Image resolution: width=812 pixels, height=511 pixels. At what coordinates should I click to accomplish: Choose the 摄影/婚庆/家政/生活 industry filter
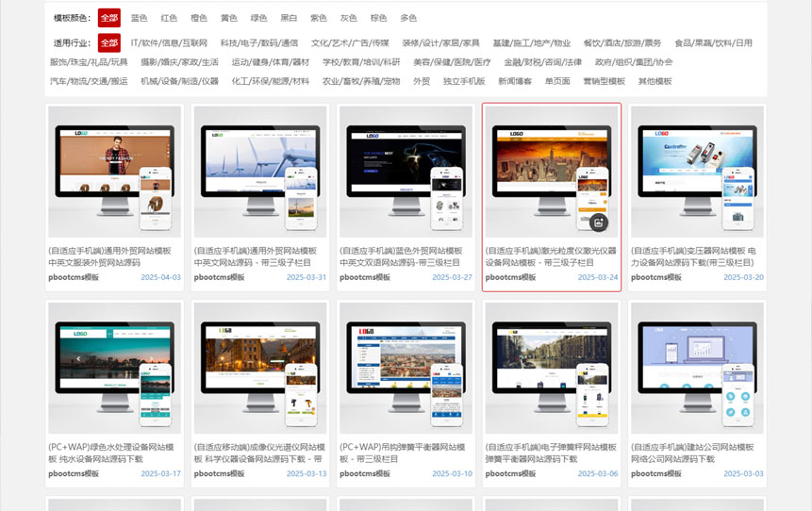[x=180, y=62]
